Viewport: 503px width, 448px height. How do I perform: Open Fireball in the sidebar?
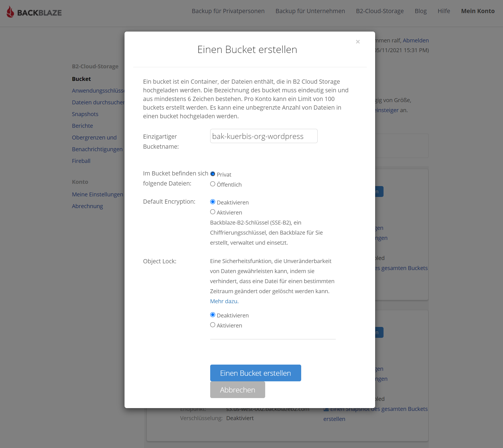tap(81, 161)
